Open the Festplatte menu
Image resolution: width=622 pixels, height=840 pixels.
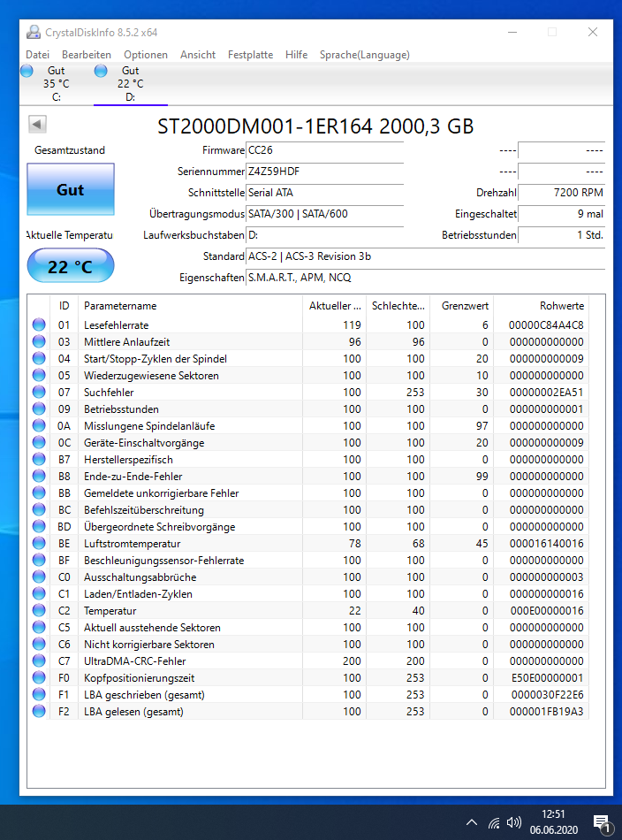(250, 55)
